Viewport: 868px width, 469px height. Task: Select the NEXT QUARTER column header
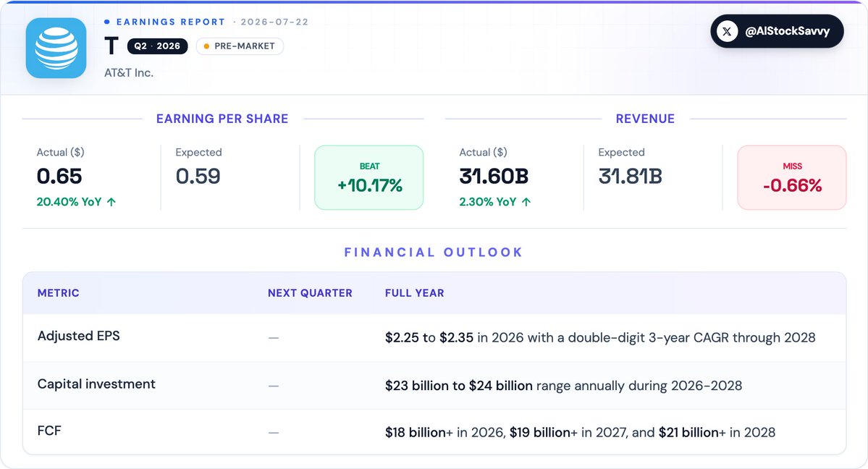[x=310, y=293]
